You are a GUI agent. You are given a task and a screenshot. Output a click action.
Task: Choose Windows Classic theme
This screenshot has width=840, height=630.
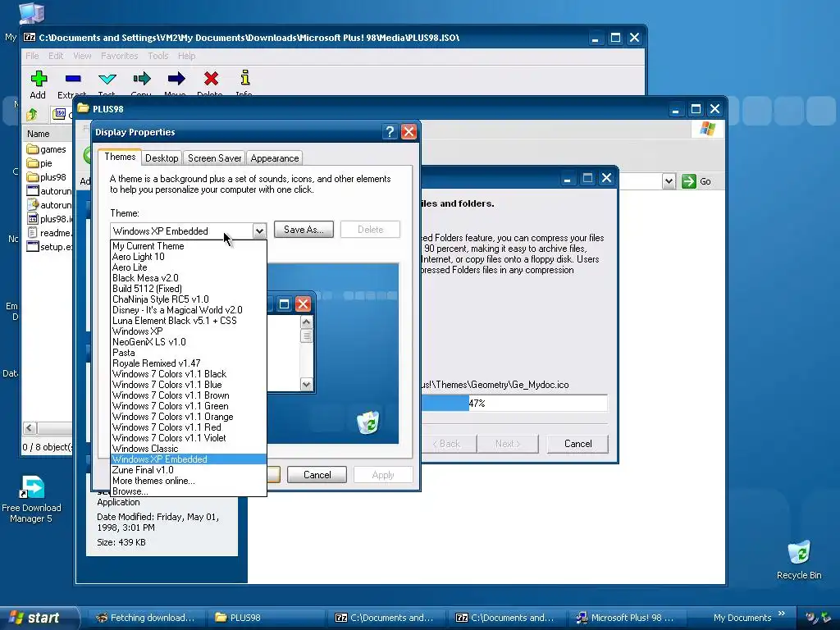point(188,449)
